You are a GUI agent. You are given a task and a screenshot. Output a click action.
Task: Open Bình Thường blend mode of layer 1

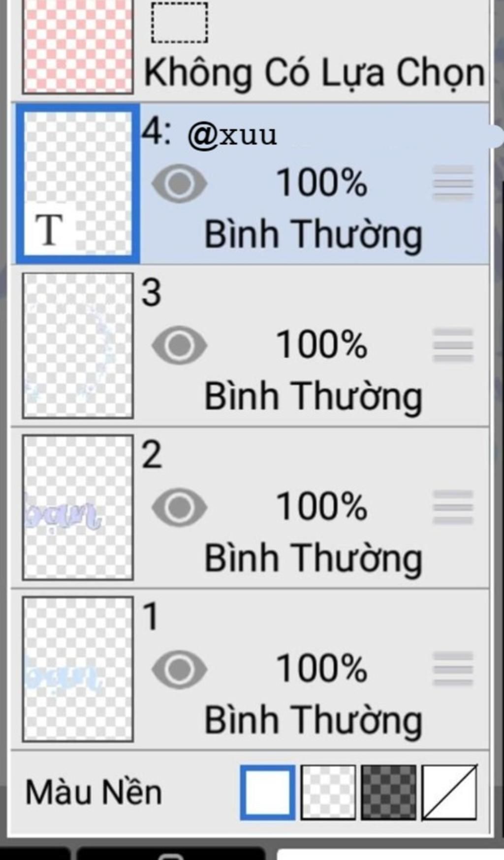point(313,720)
